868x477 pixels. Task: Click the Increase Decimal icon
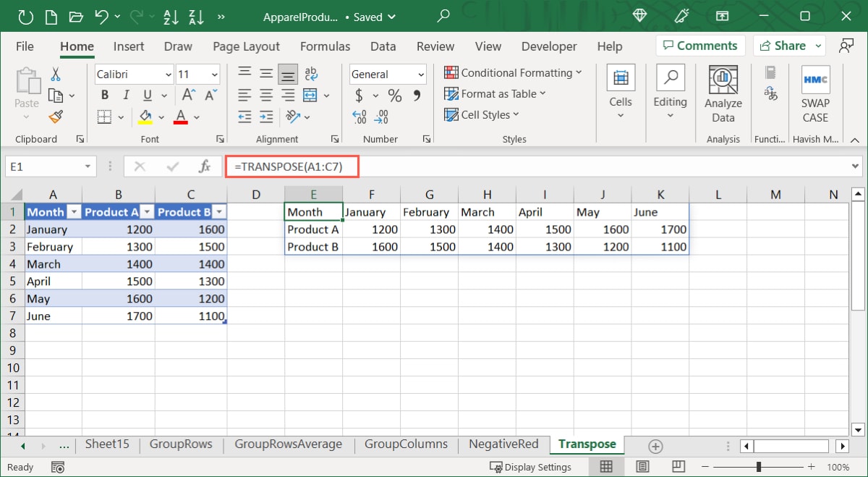tap(359, 117)
